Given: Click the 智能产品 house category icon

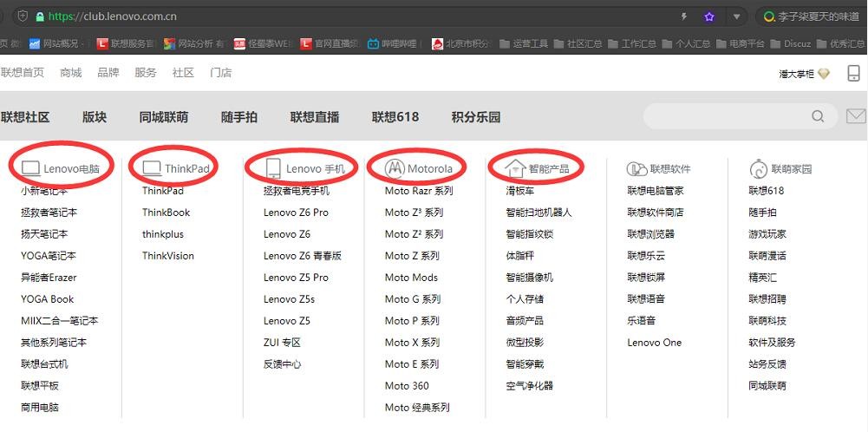Looking at the screenshot, I should click(515, 168).
